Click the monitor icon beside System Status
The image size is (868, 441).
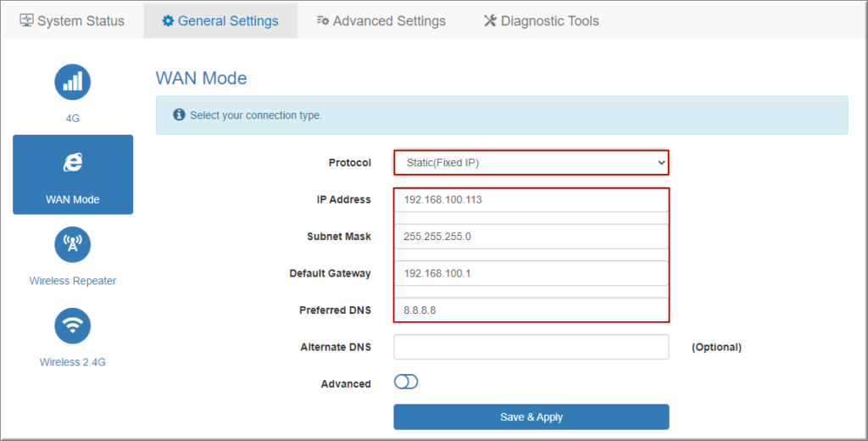(27, 20)
